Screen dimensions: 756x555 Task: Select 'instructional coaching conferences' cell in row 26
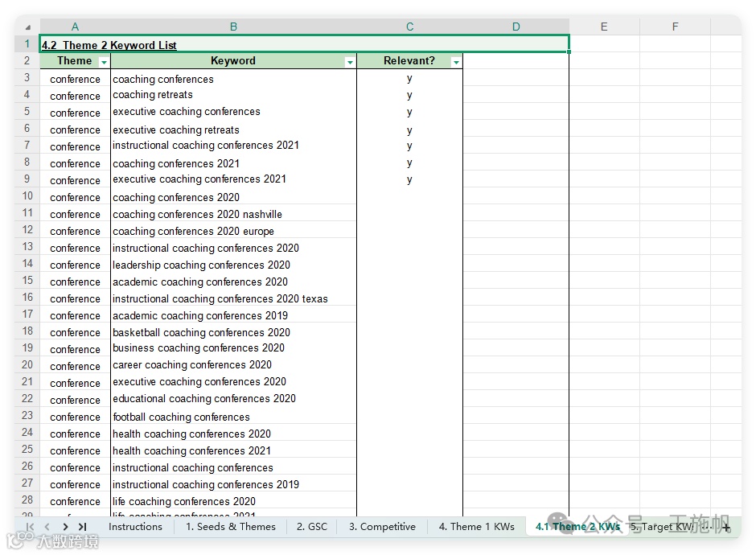pos(234,467)
